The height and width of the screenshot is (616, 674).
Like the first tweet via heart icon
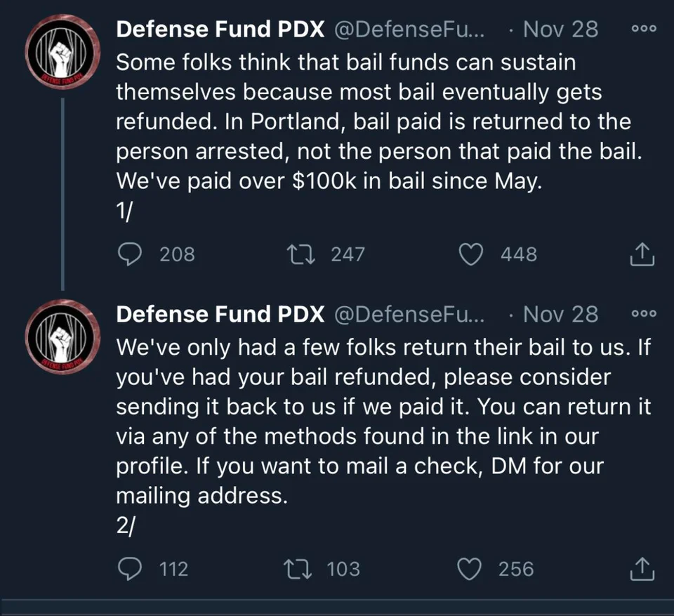[470, 254]
